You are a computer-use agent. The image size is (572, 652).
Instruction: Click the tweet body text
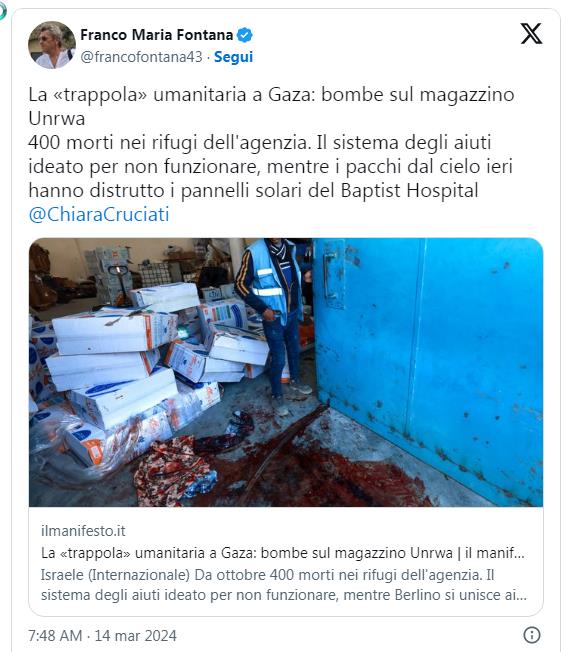tap(271, 154)
